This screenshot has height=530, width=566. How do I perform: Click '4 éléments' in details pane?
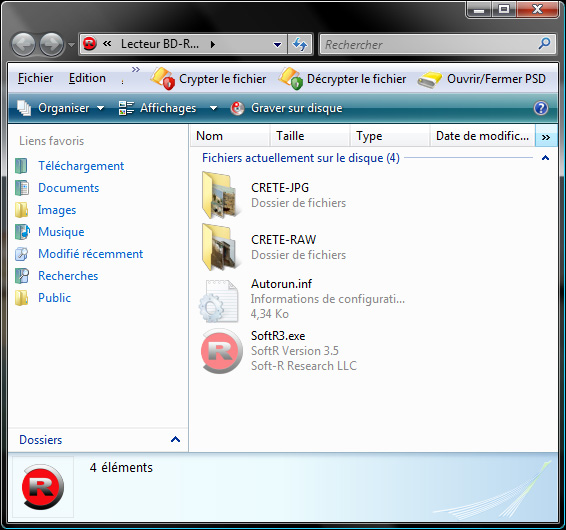(121, 468)
